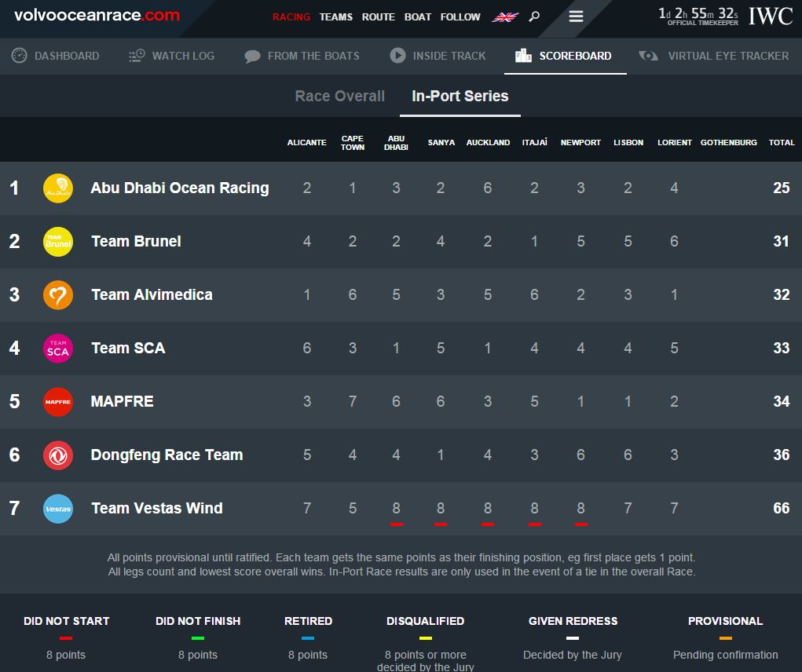
Task: Open the Dashboard section
Action: pyautogui.click(x=56, y=56)
